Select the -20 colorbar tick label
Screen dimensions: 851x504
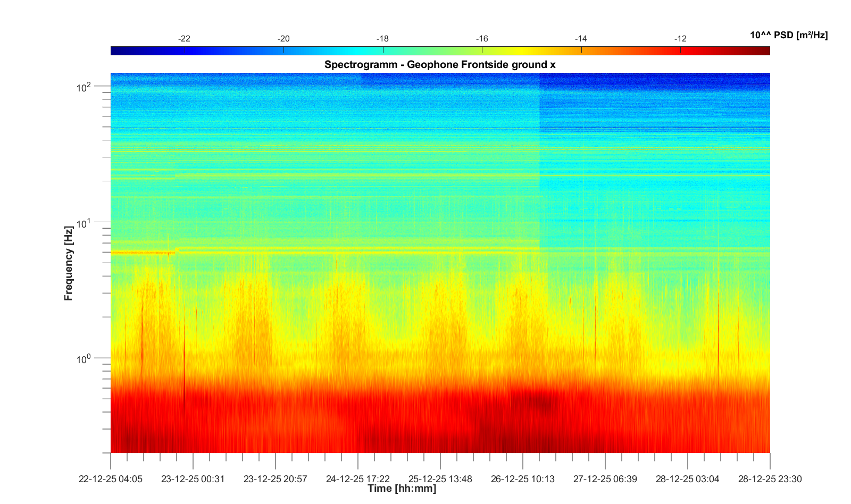tap(283, 38)
